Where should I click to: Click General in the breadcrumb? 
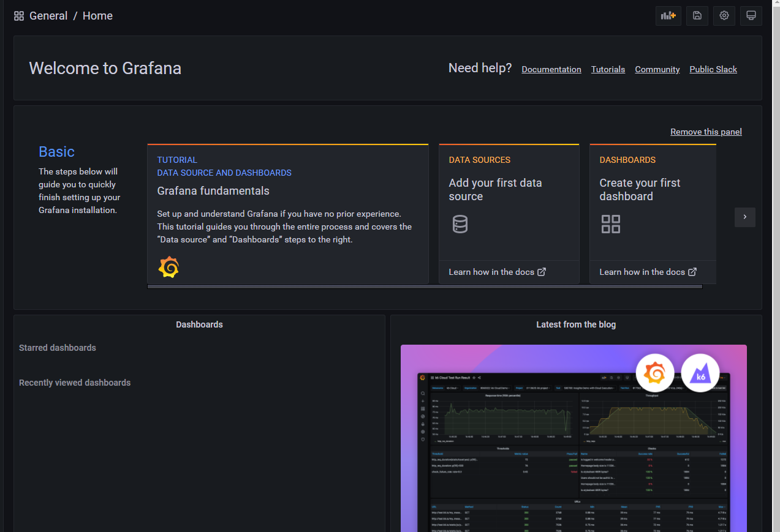pyautogui.click(x=48, y=16)
